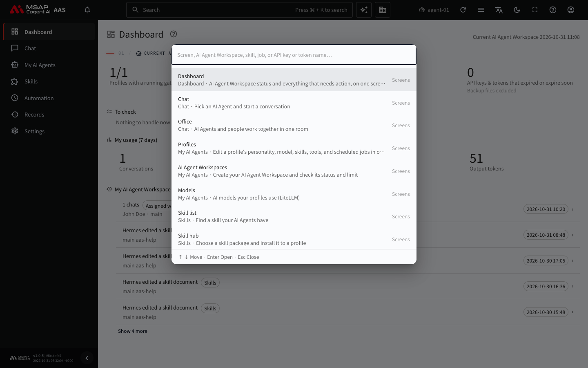Open Automation in the sidebar
Viewport: 588px width, 368px height.
49,98
